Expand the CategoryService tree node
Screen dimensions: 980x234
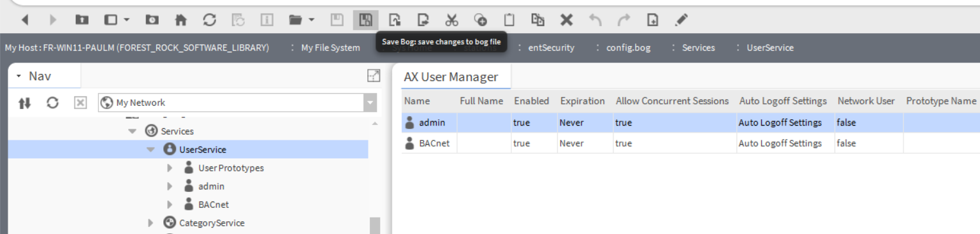coord(150,223)
